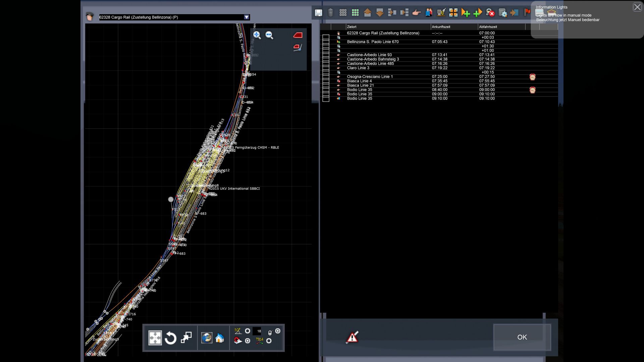
Task: Click the zoom out magnifier icon
Action: pyautogui.click(x=269, y=35)
